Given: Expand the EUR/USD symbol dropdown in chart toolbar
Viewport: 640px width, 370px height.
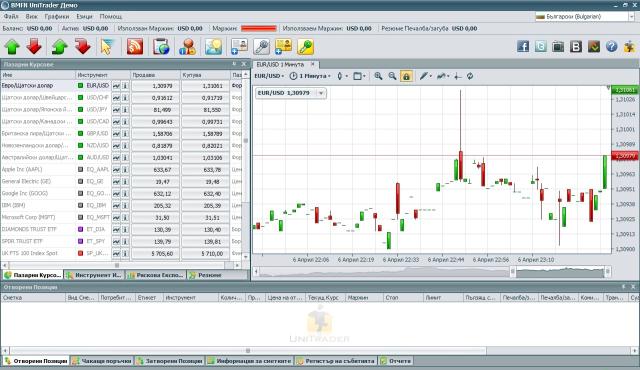Looking at the screenshot, I should tap(269, 76).
